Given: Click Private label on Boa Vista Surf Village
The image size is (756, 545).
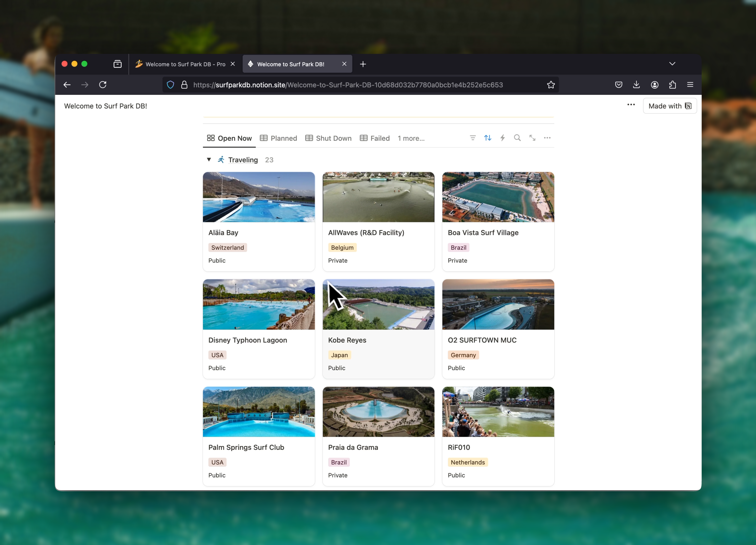Looking at the screenshot, I should click(x=457, y=260).
